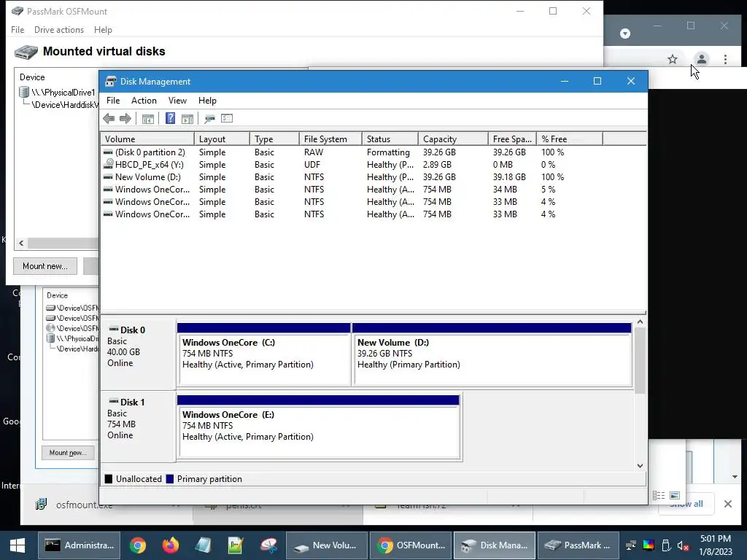
Task: Click the drive icon beside New Volume (D:) row
Action: coord(108,176)
